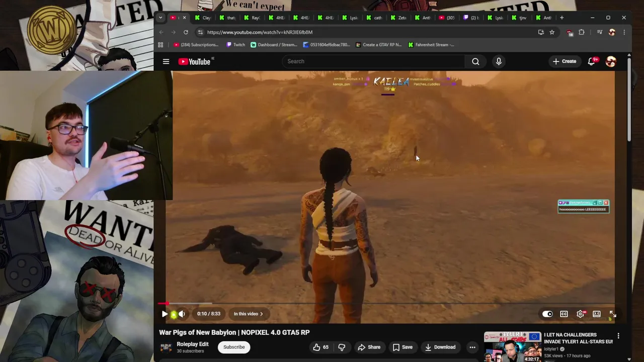Save the video to a playlist
The image size is (644, 362).
click(x=403, y=347)
